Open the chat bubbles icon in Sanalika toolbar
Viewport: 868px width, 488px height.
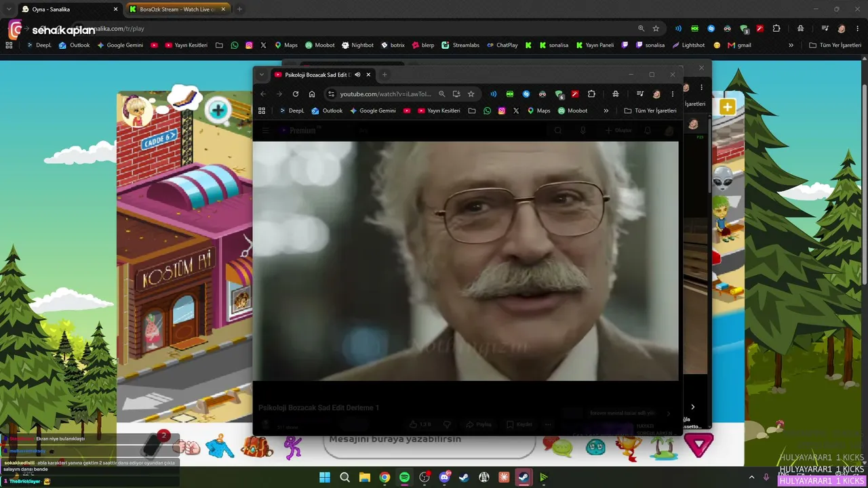(x=557, y=447)
